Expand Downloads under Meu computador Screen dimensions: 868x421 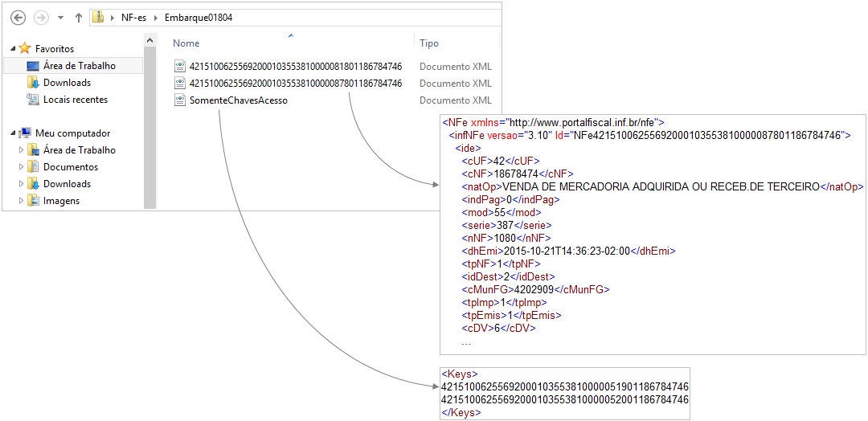point(22,184)
